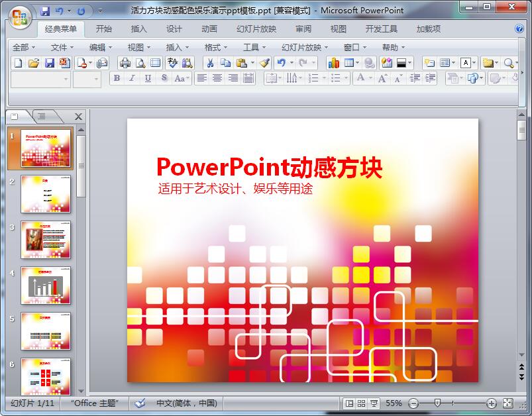The width and height of the screenshot is (532, 416).
Task: Click the Decrease Indent icon
Action: point(415,79)
